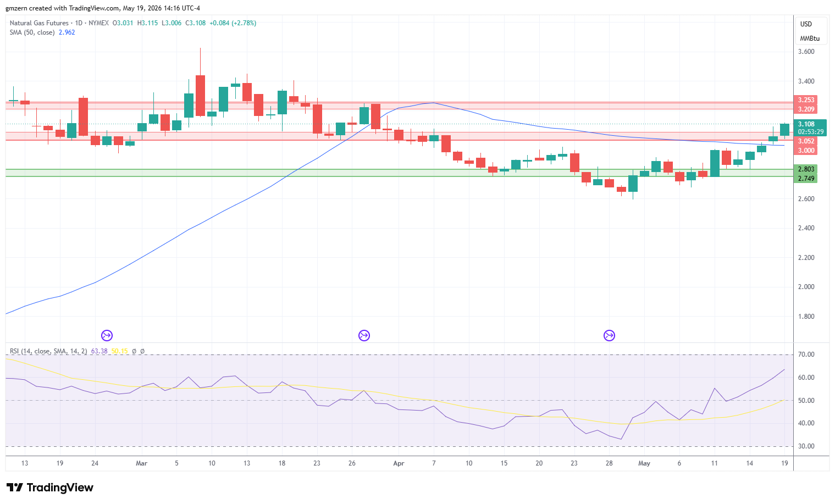Select the low value L3.006

[x=172, y=23]
